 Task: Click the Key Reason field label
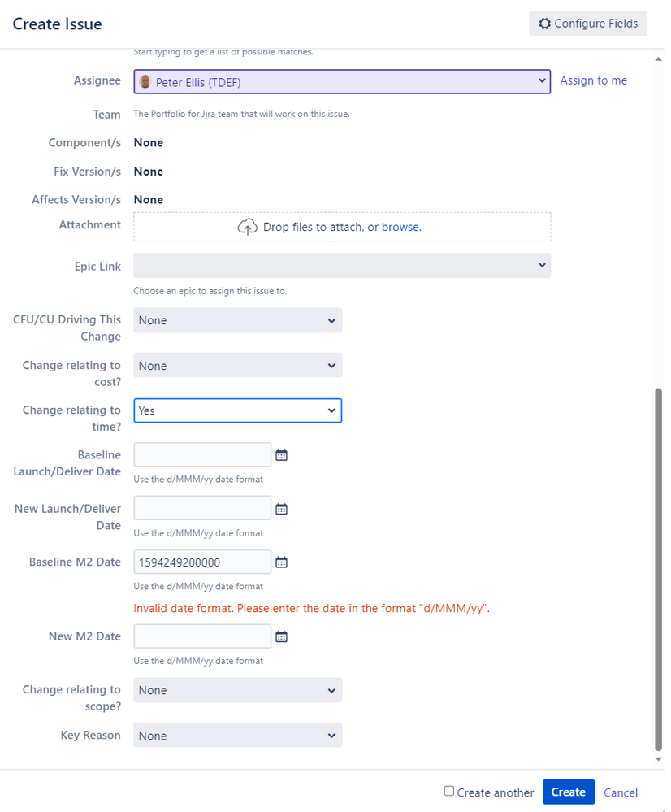point(91,735)
